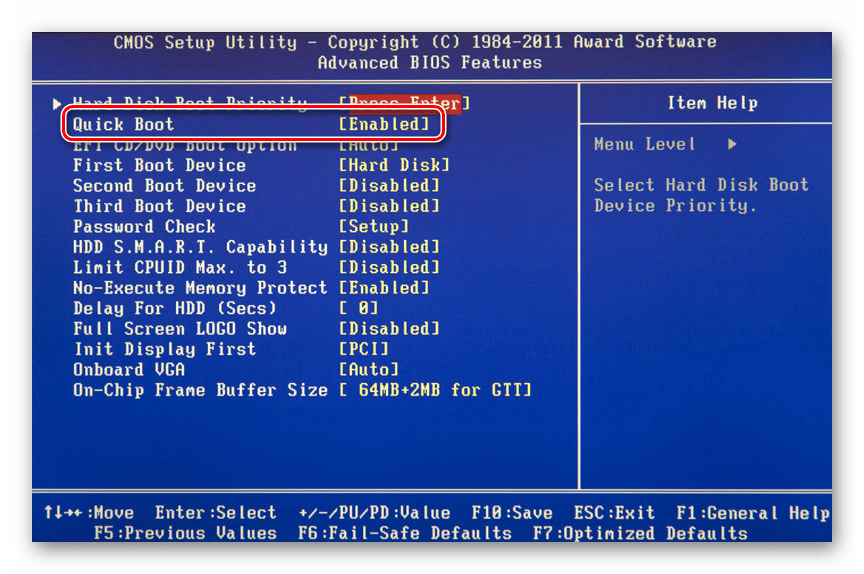Select the Quick Boot setting
The image size is (864, 574).
123,125
